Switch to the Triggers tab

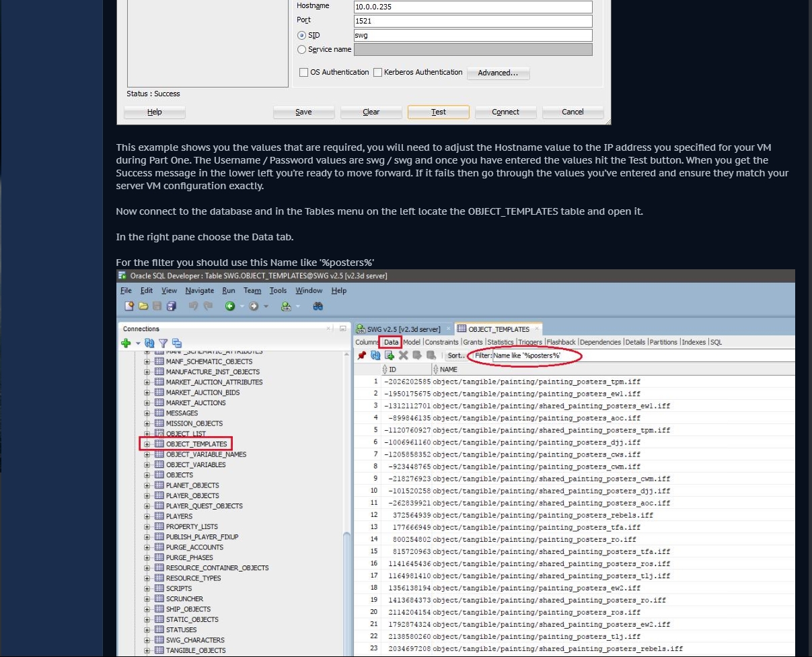coord(530,342)
